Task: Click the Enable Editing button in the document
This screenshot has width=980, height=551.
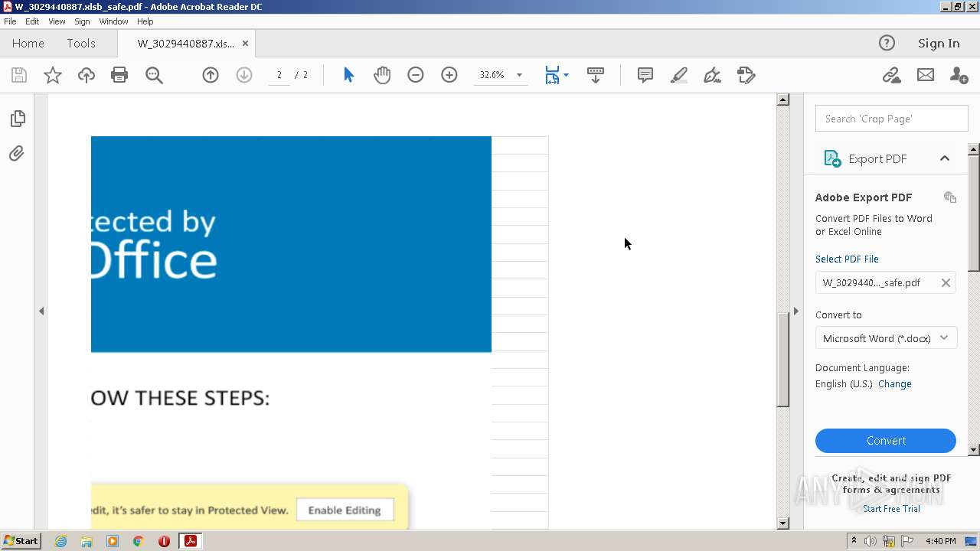Action: 345,510
